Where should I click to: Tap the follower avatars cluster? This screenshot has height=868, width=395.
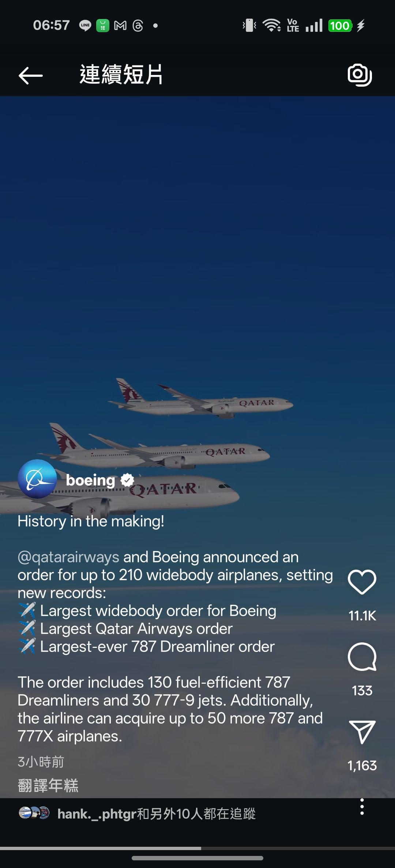point(34,813)
